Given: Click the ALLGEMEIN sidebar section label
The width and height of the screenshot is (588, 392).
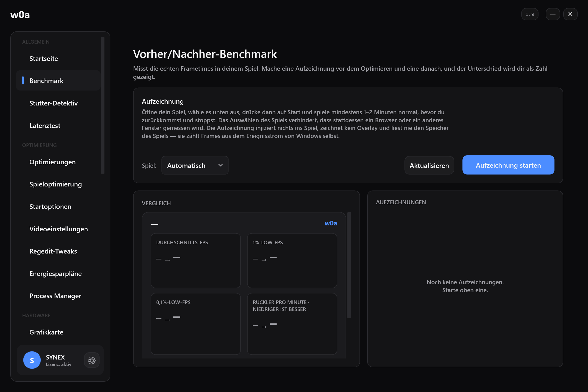Looking at the screenshot, I should point(36,42).
